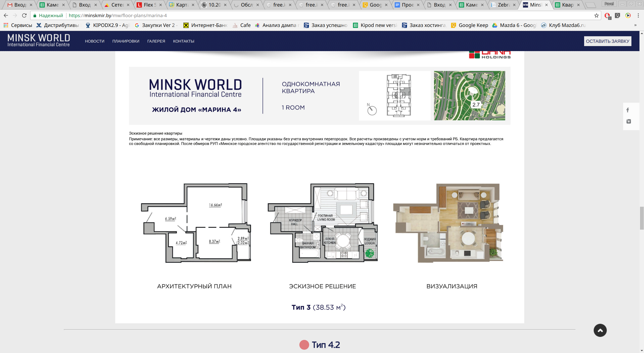644x353 pixels.
Task: Click the Pavel profile button in title bar
Action: (609, 4)
